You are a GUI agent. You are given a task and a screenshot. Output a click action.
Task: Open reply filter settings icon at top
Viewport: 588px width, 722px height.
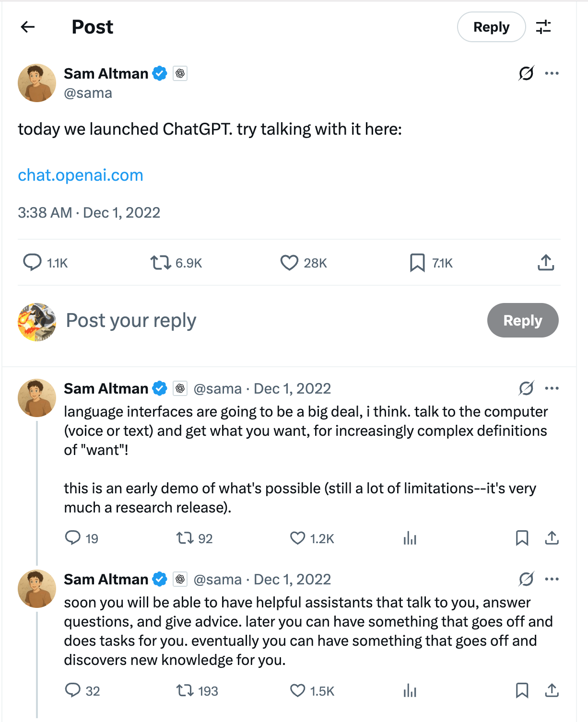[x=543, y=27]
